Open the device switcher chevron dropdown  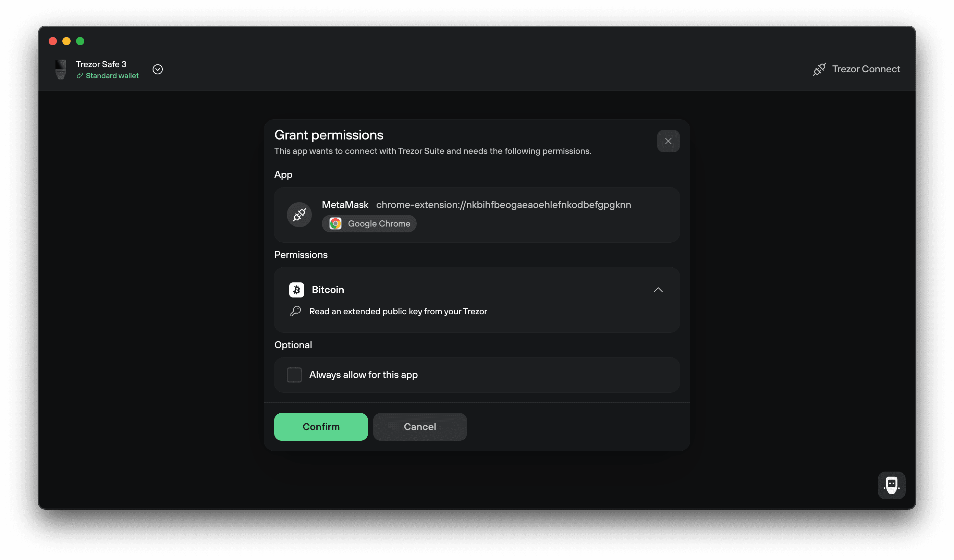[158, 69]
